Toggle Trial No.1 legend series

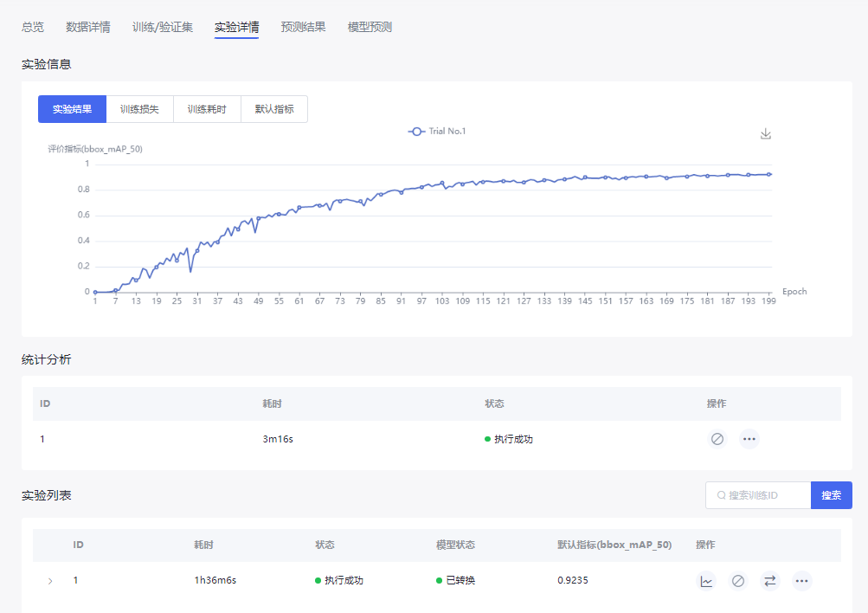(x=437, y=132)
